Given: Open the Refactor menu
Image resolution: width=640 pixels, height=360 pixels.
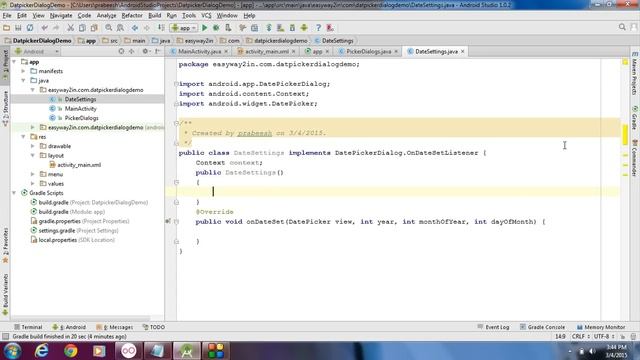Looking at the screenshot, I should (x=132, y=16).
